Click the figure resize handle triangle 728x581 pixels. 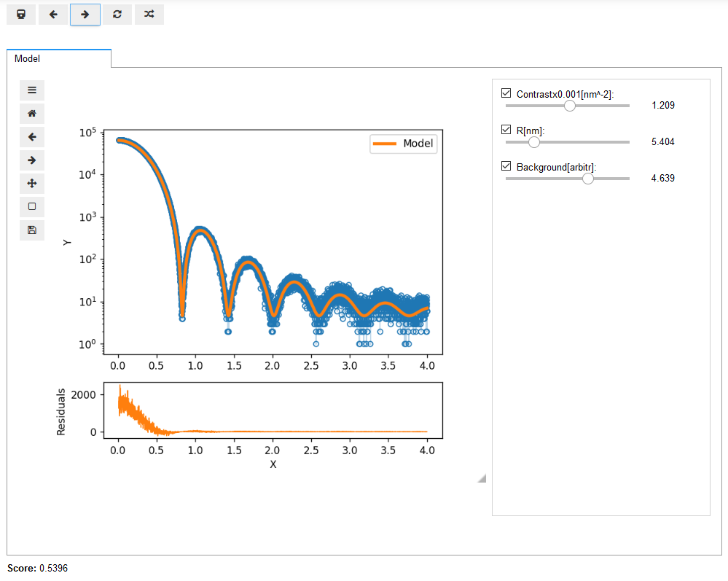[482, 479]
